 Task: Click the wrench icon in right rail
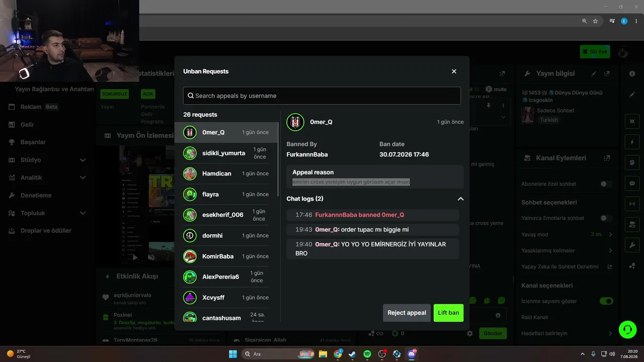[632, 245]
